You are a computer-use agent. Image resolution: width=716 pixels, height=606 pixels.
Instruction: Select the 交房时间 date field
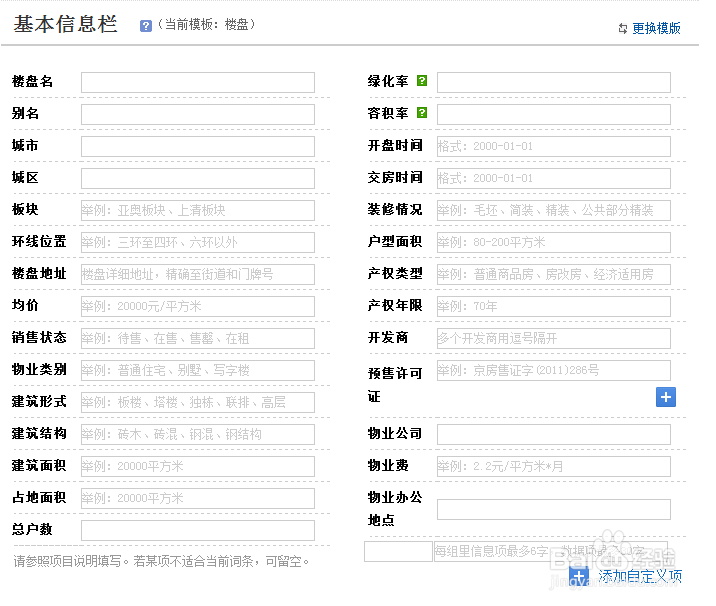pyautogui.click(x=553, y=178)
